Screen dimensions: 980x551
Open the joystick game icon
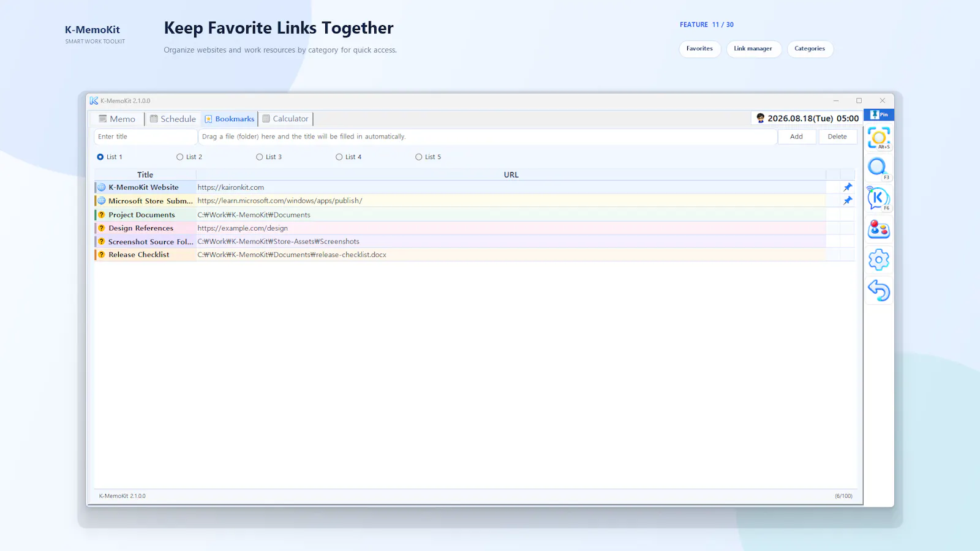879,229
